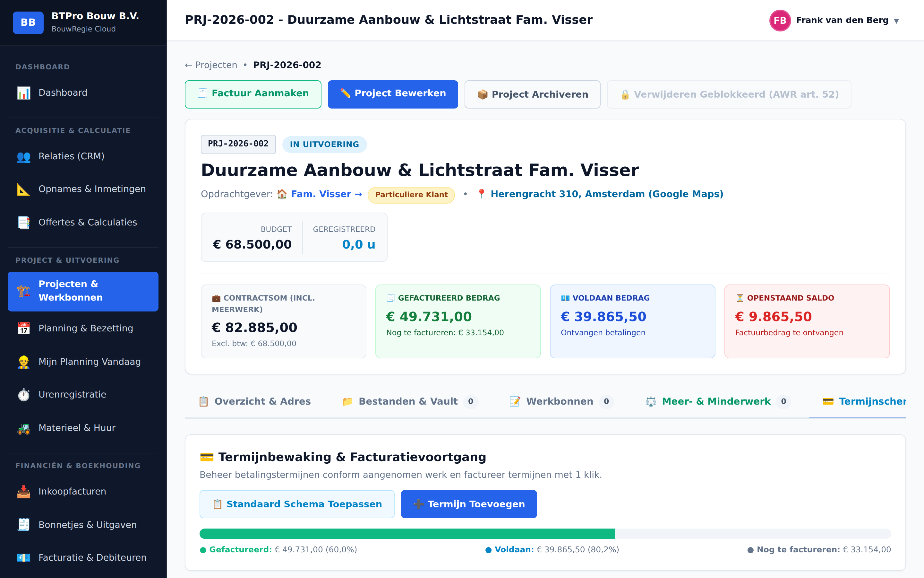This screenshot has width=924, height=578.
Task: Click the crane icon on Projecten & Werkbonnen
Action: point(24,291)
